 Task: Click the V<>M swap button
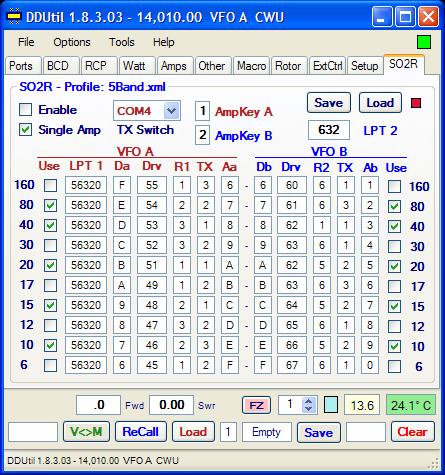click(x=86, y=432)
